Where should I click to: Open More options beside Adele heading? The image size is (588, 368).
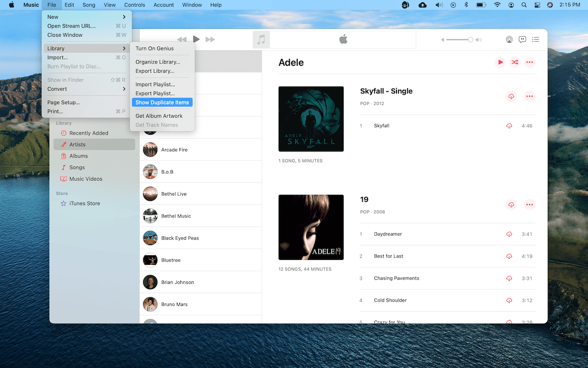tap(530, 62)
